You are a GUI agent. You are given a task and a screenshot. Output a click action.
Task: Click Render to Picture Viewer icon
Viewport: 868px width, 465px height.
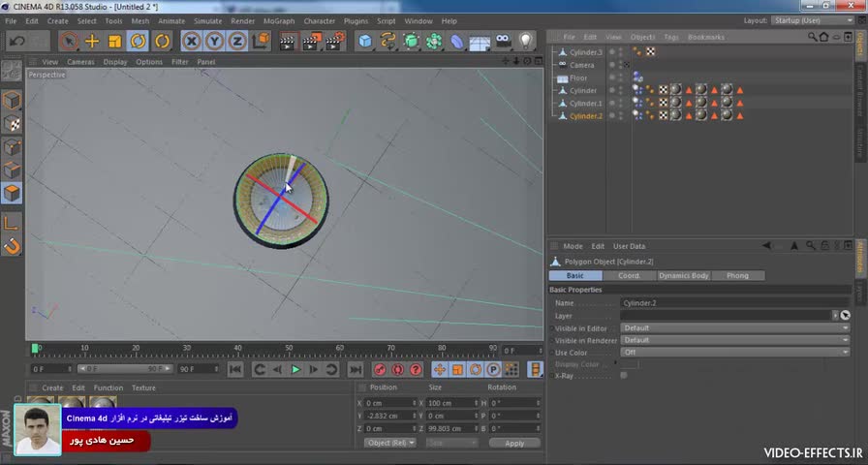coord(311,41)
